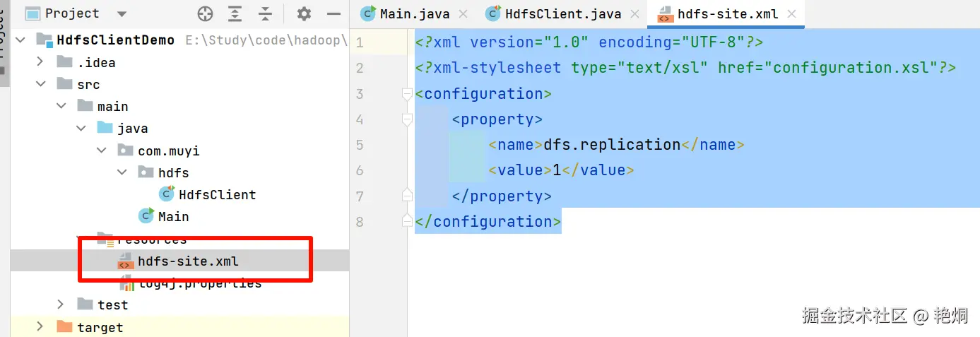Image resolution: width=980 pixels, height=337 pixels.
Task: Select hdfs-site.xml in project tree
Action: point(188,261)
